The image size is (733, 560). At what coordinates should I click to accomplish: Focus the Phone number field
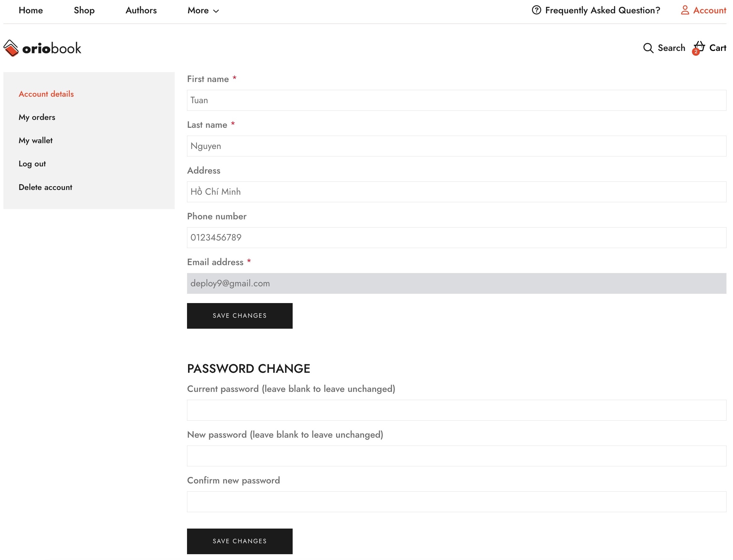point(456,237)
